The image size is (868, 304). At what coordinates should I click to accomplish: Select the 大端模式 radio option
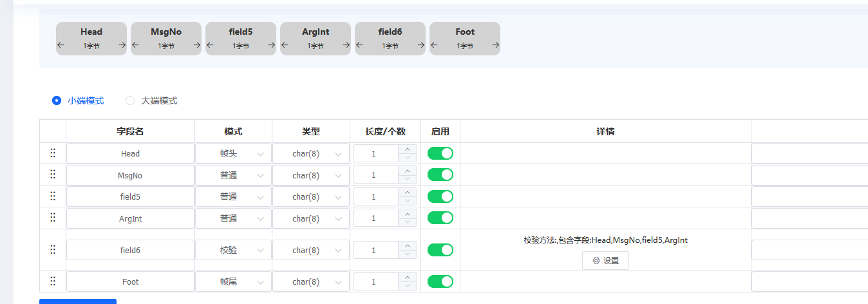tap(130, 100)
